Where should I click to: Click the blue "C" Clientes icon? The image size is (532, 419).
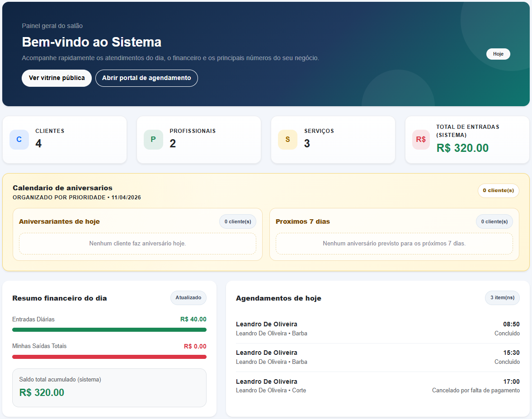(x=19, y=140)
